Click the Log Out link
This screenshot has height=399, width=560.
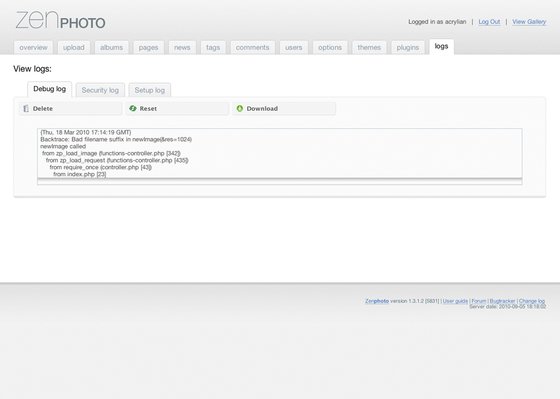pyautogui.click(x=489, y=22)
